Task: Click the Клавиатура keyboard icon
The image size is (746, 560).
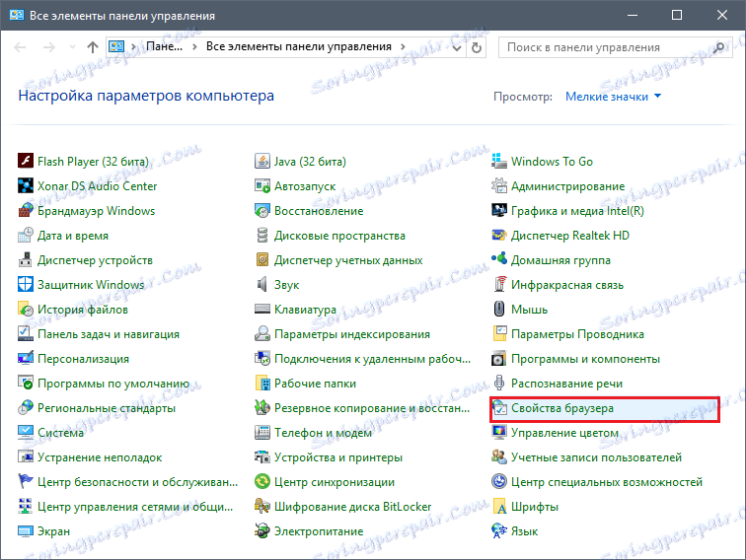Action: point(262,309)
